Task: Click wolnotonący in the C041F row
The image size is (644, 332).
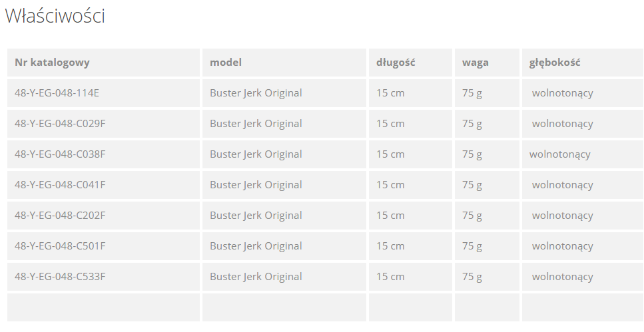Action: tap(562, 185)
